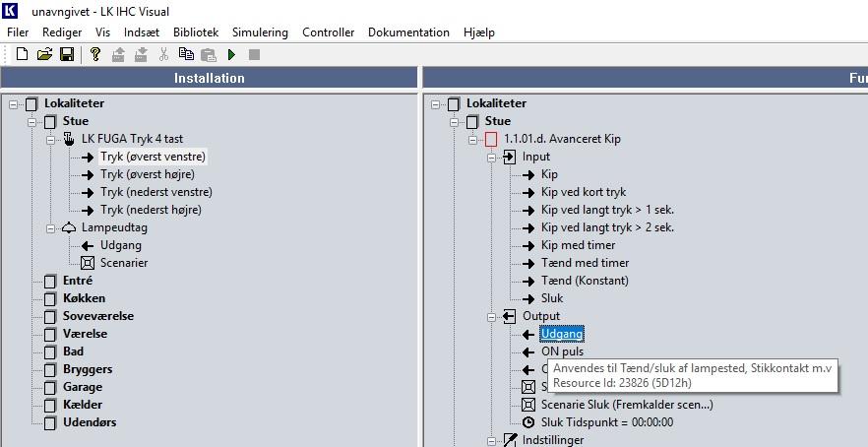Click the Save diskette toolbar icon
This screenshot has height=447, width=868.
[x=66, y=54]
